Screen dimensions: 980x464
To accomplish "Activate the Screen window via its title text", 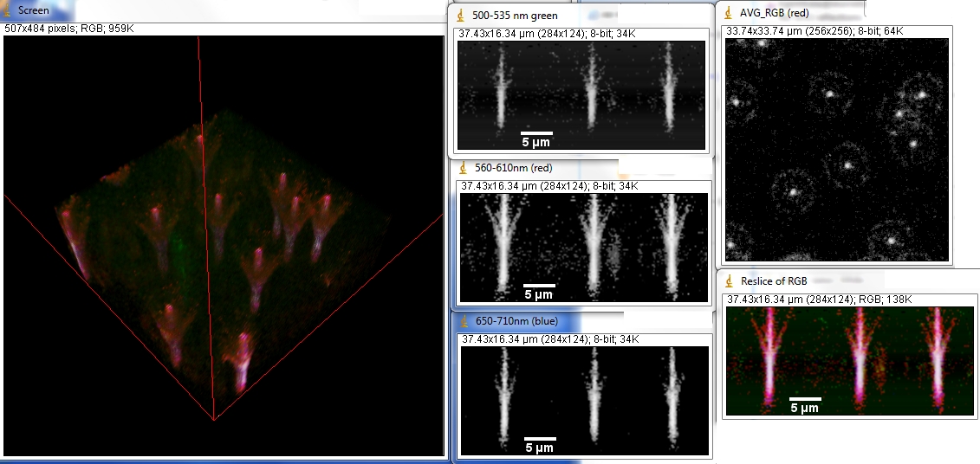I will click(x=33, y=11).
